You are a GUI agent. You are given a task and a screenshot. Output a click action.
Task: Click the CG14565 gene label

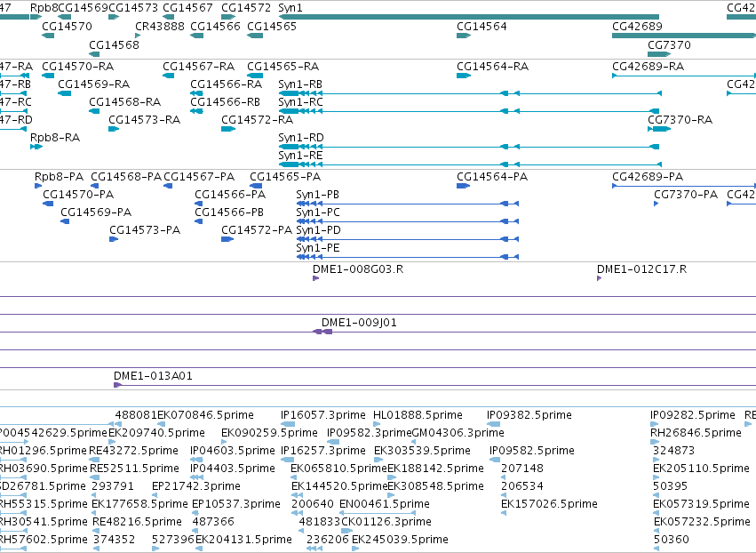coord(272,26)
